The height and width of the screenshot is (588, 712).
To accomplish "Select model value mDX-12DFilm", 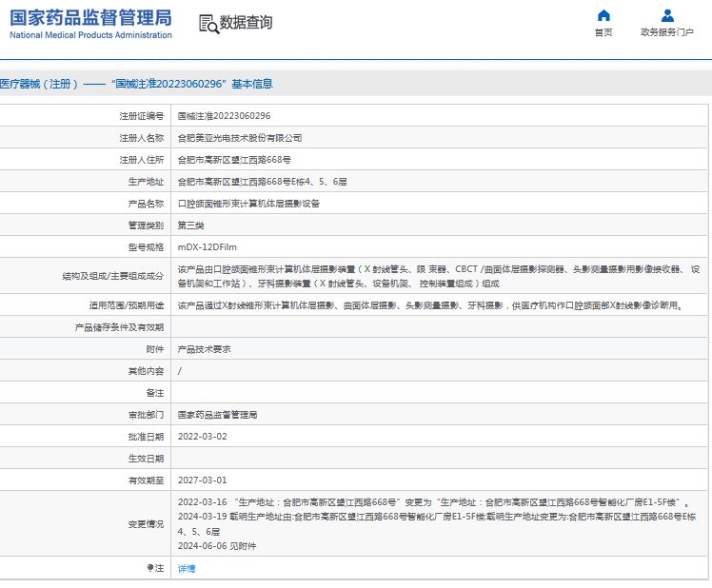I will pyautogui.click(x=208, y=247).
